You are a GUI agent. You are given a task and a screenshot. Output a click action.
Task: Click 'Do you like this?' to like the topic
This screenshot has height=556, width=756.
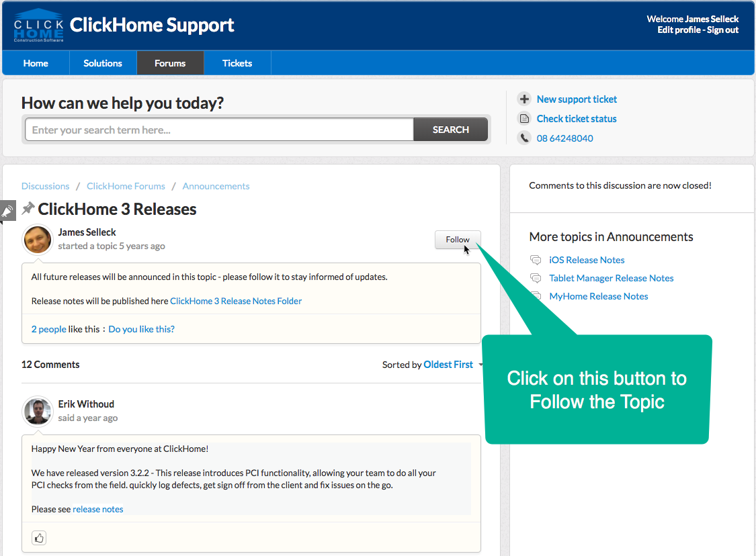pos(141,329)
